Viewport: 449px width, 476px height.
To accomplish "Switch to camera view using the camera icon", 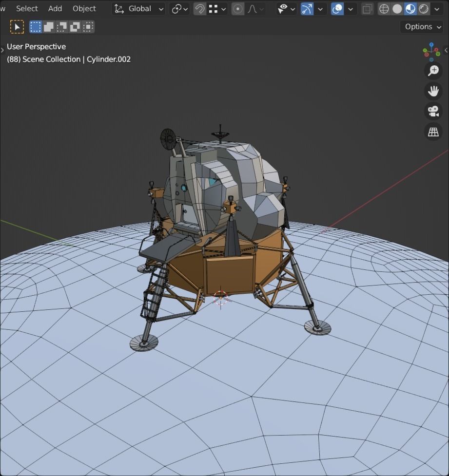I will [x=432, y=112].
